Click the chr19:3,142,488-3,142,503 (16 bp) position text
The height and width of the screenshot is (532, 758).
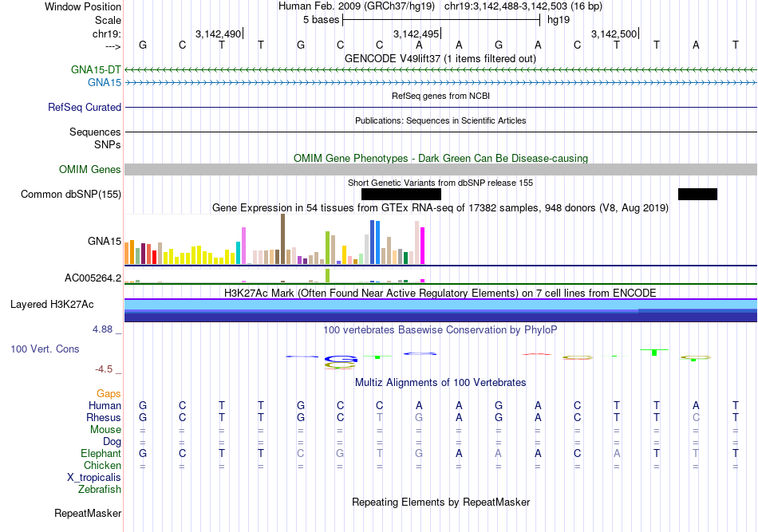523,6
